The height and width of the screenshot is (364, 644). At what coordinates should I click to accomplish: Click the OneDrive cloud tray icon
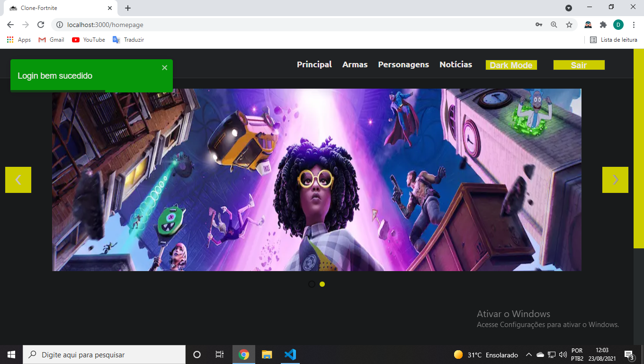coord(540,355)
